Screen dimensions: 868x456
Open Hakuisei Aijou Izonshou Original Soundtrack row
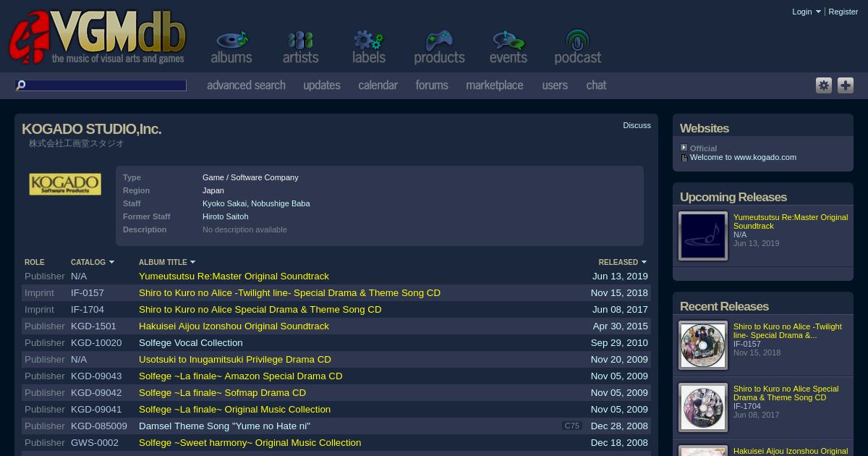[x=234, y=326]
